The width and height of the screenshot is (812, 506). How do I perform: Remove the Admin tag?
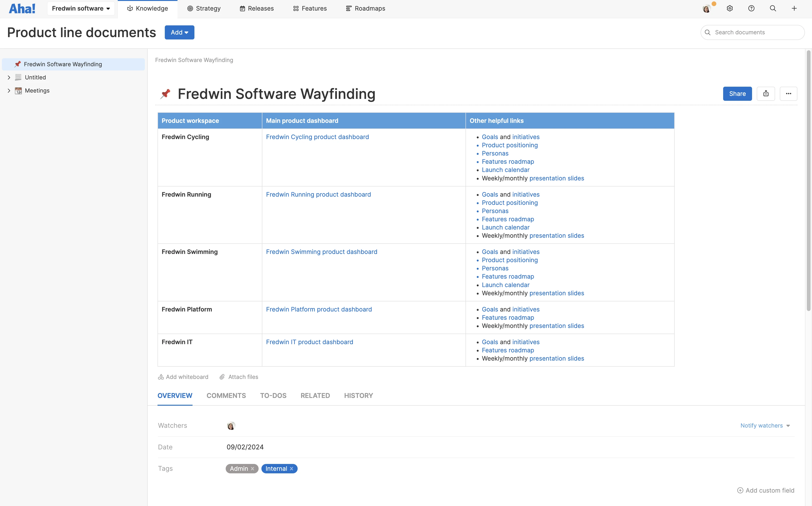tap(252, 468)
